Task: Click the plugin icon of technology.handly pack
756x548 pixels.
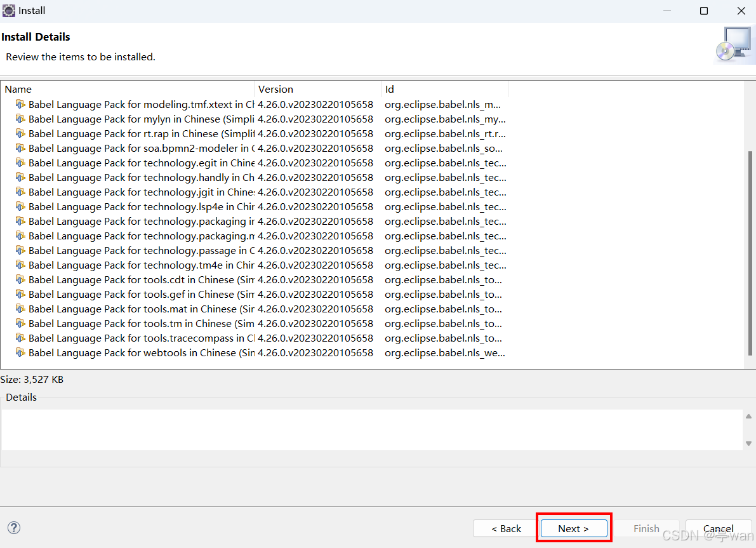Action: click(x=20, y=177)
